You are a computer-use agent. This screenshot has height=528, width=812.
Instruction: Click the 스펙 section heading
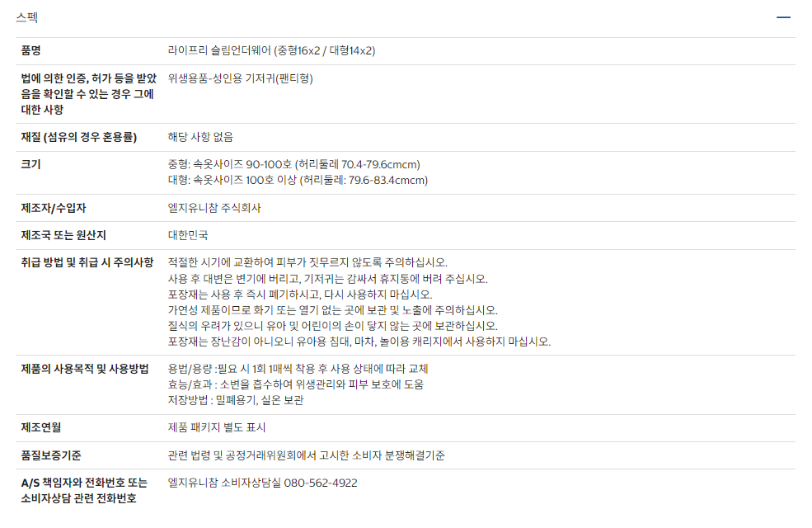pos(27,17)
